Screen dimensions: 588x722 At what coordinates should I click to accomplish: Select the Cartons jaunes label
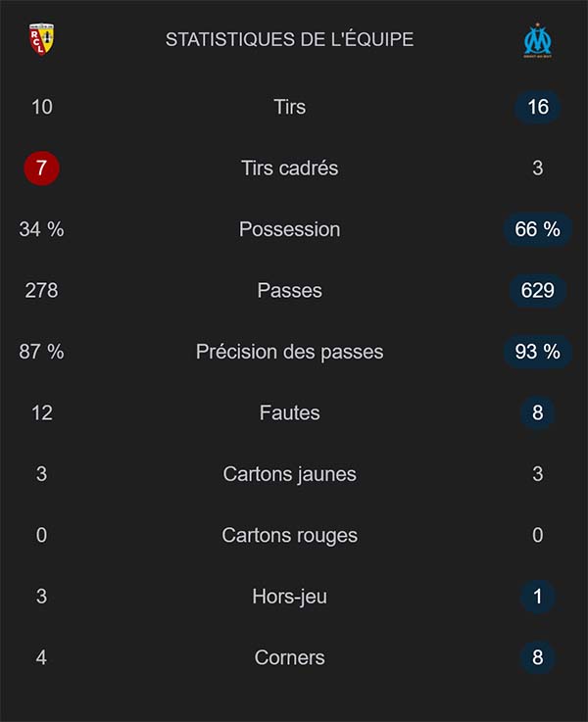289,474
